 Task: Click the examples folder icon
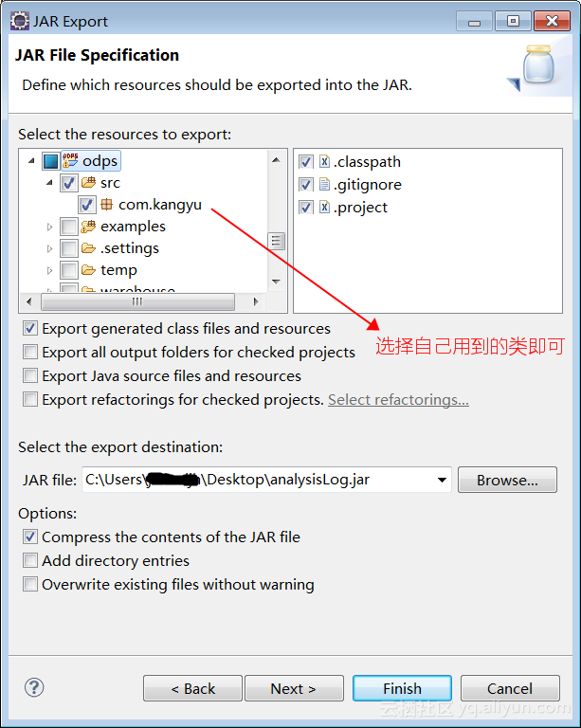pyautogui.click(x=88, y=227)
